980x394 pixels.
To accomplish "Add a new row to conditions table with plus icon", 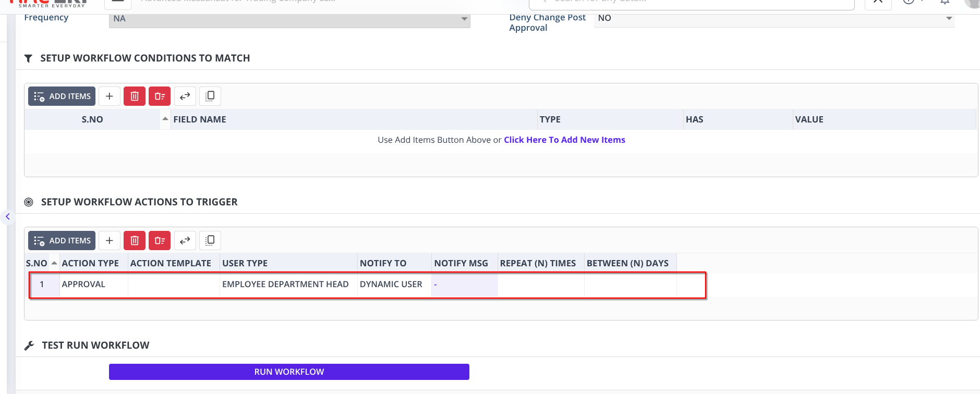I will point(110,96).
